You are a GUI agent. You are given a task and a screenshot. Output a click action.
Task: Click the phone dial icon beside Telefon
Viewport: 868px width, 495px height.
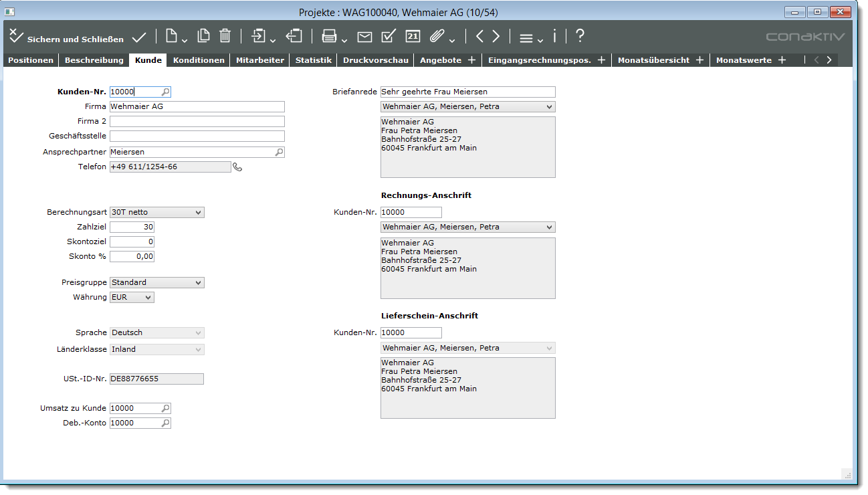point(237,167)
